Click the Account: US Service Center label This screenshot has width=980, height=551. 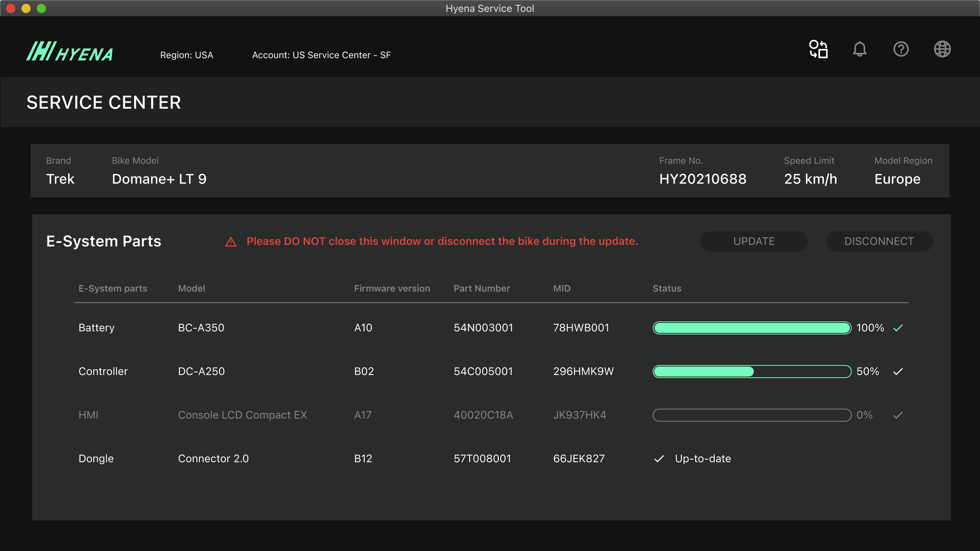coord(321,55)
